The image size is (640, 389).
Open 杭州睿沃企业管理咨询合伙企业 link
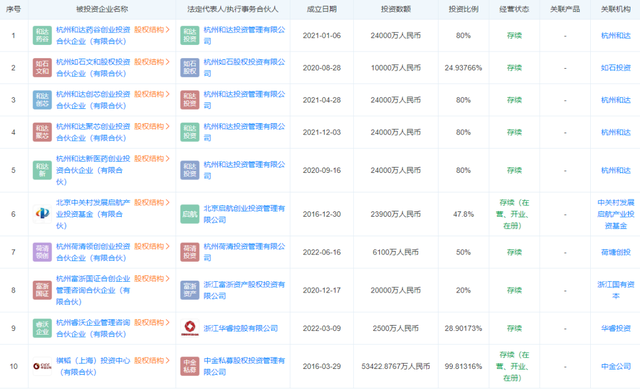[93, 328]
